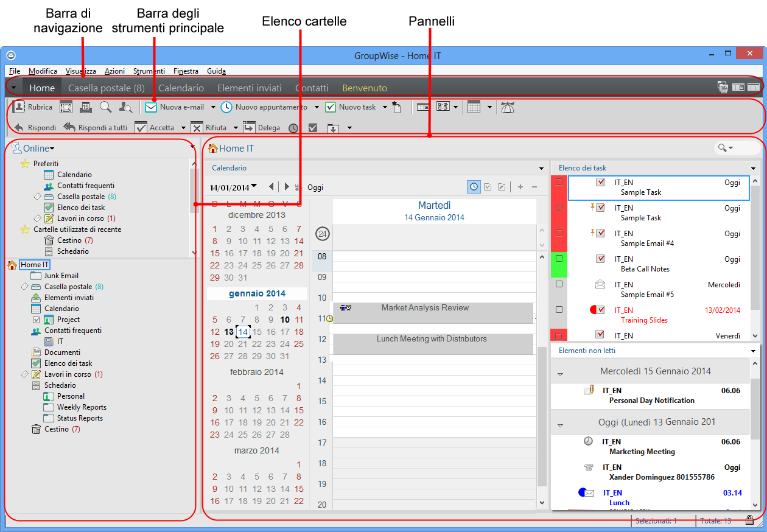
Task: Open the Nuovo task dropdown arrow
Action: (385, 107)
